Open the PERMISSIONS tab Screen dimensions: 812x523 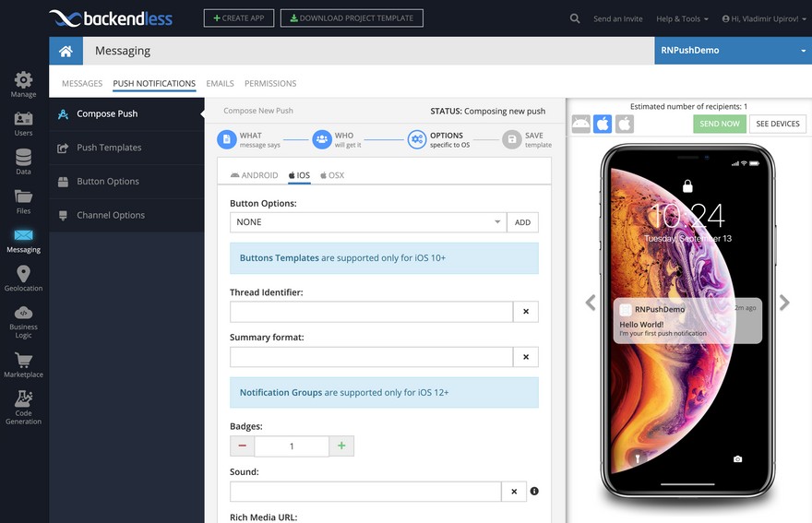pos(270,83)
